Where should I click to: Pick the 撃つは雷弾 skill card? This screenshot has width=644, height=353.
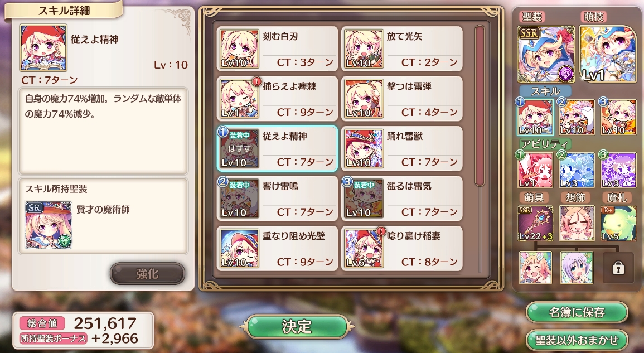(401, 99)
